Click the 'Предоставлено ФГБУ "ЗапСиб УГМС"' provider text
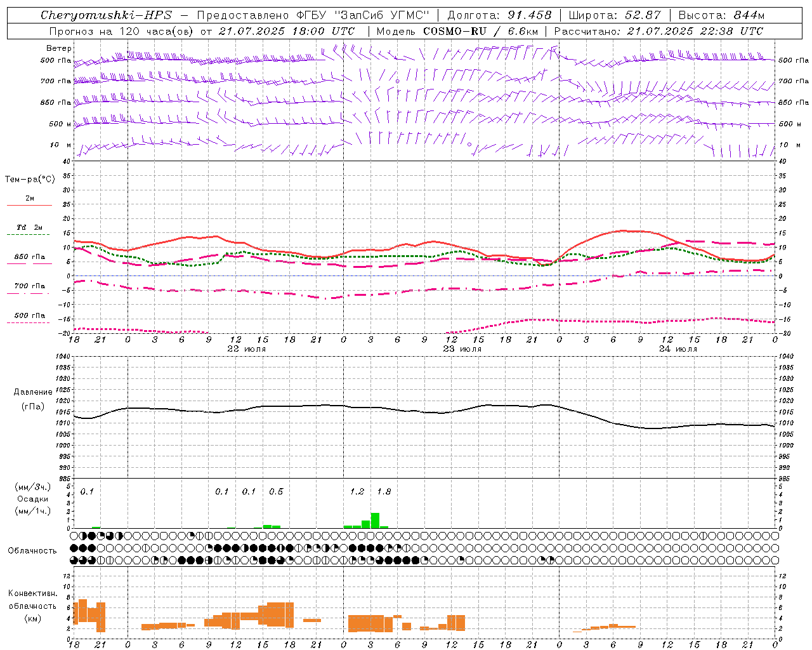812x650 pixels. 313,15
